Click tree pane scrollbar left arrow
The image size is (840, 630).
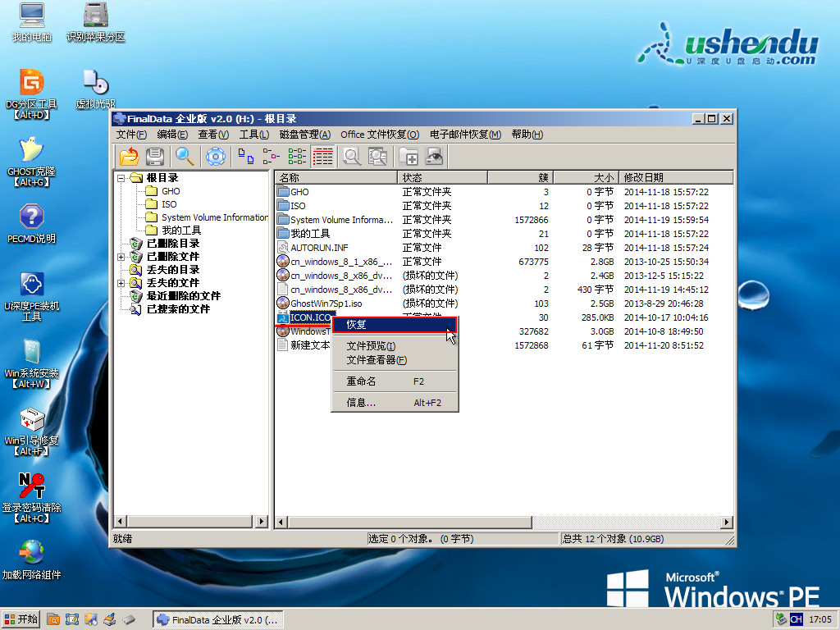pyautogui.click(x=121, y=521)
